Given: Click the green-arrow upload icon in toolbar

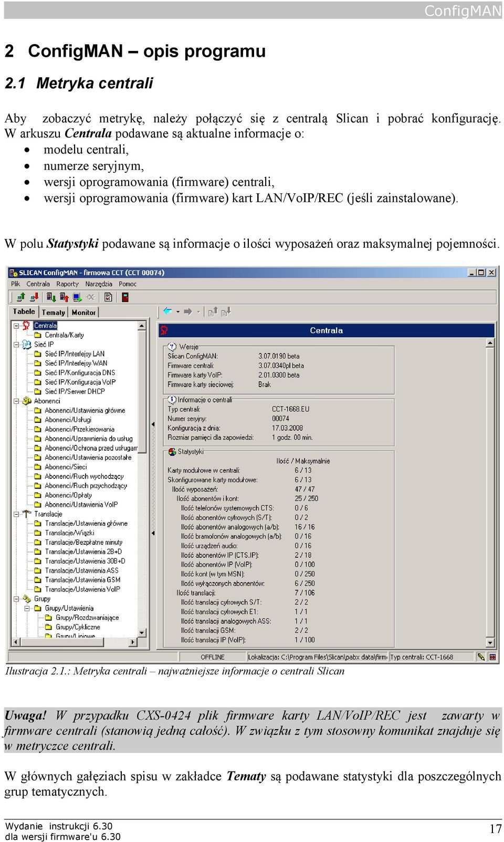Looking at the screenshot, I should (21, 297).
